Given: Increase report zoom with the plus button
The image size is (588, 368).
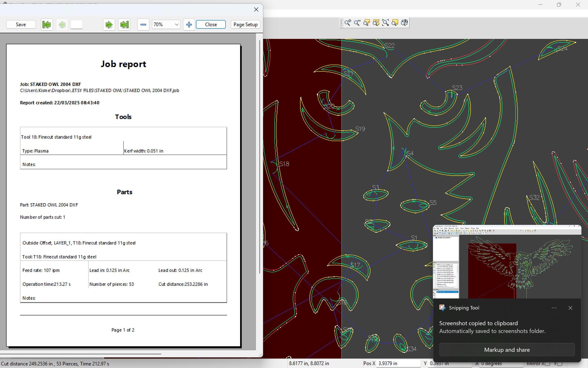Looking at the screenshot, I should [x=189, y=24].
